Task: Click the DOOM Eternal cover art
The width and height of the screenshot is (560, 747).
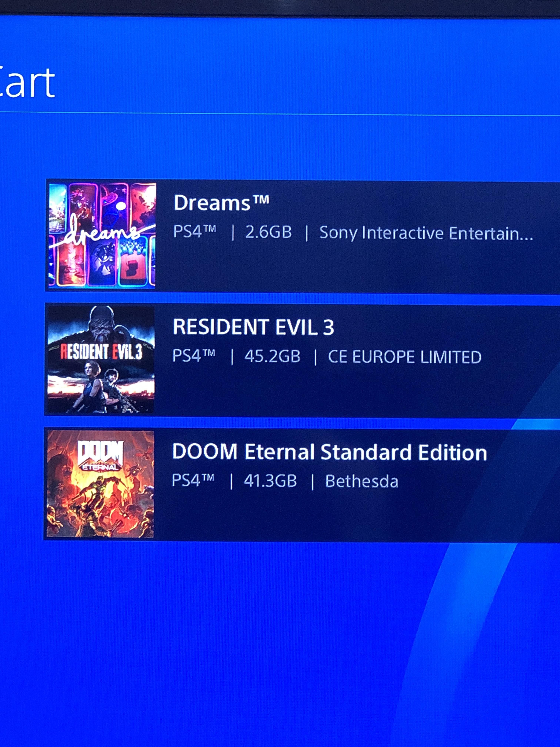Action: 100,484
